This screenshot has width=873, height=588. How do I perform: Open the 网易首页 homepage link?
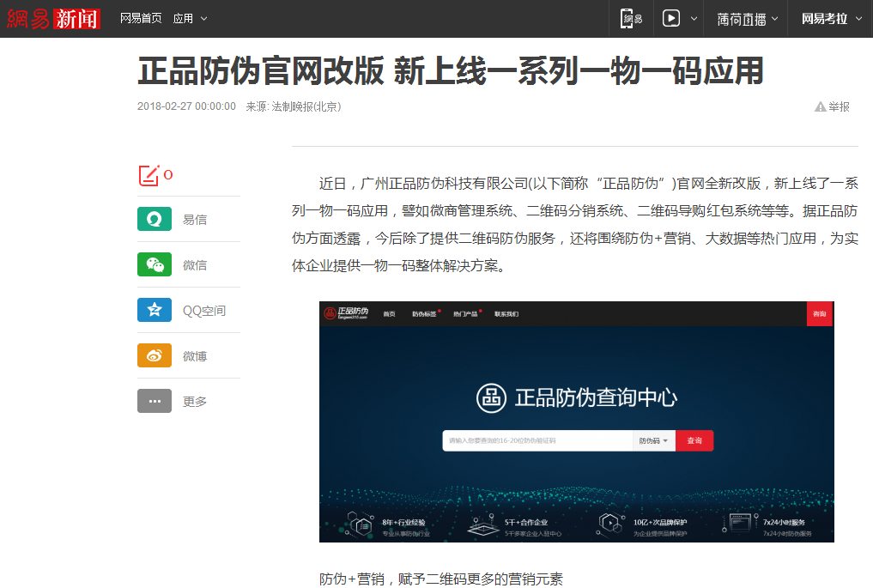141,18
